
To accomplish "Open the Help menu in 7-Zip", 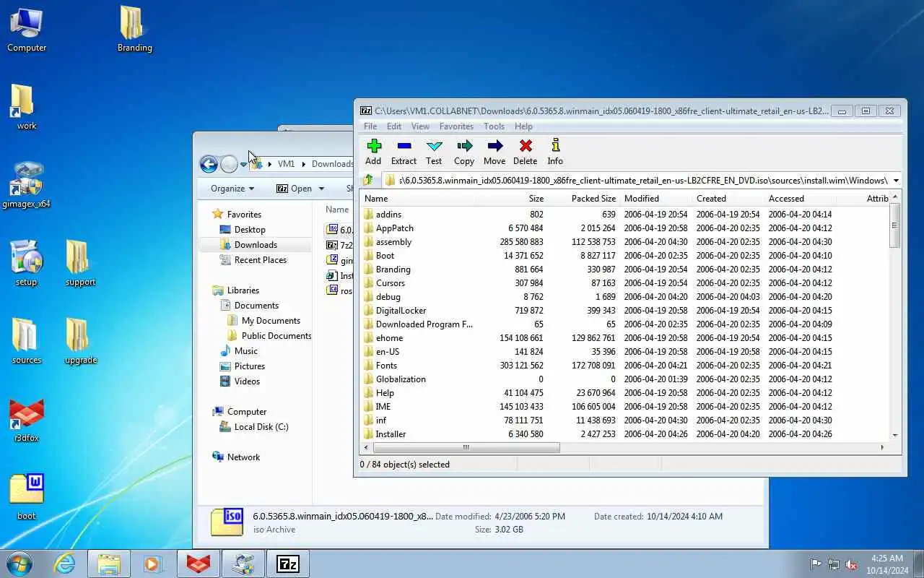I will (x=523, y=126).
